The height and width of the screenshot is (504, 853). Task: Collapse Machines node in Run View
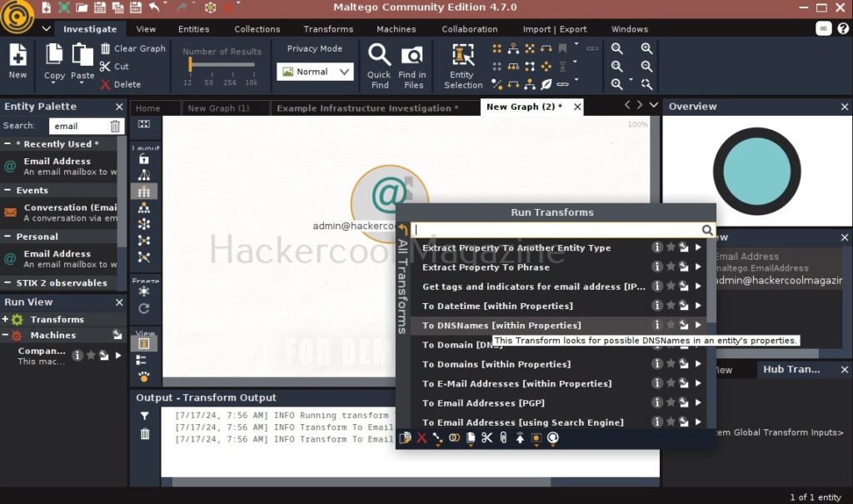(5, 335)
